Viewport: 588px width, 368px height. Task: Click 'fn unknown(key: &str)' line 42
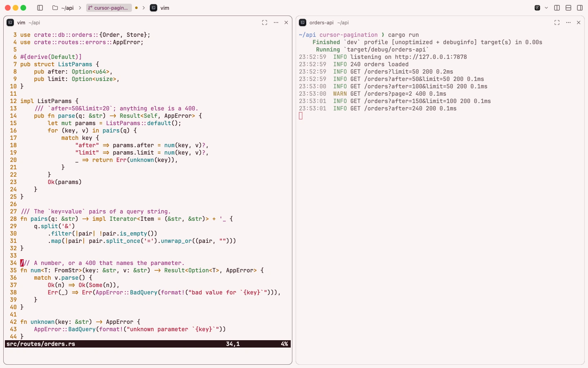coord(80,322)
